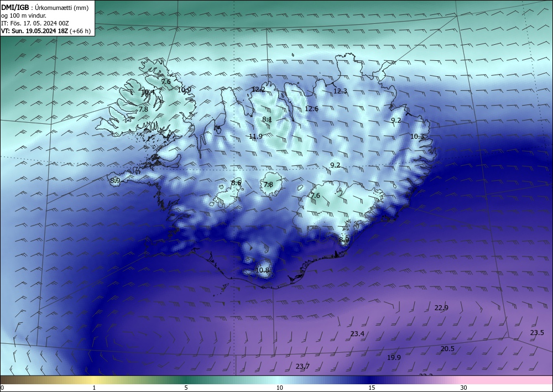Click the 'DMI/IGB : Úrkomumætti (mm)' title text
The height and width of the screenshot is (392, 553).
click(45, 7)
